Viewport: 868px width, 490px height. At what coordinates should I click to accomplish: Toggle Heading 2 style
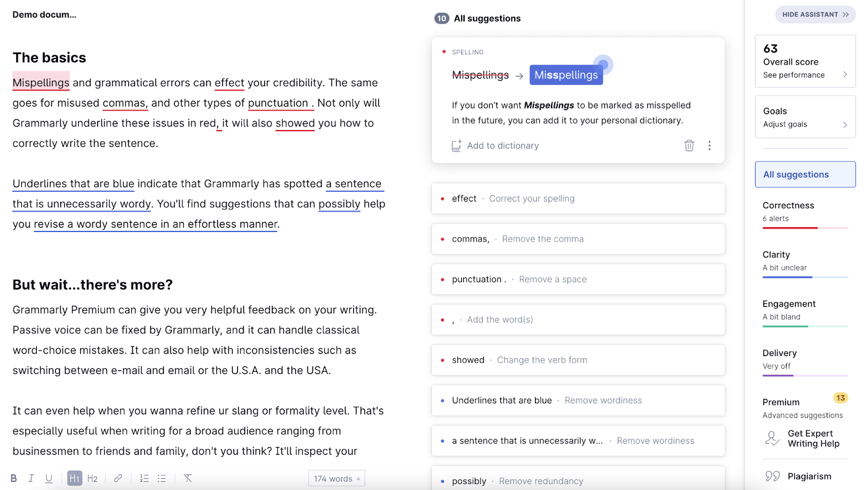tap(92, 478)
